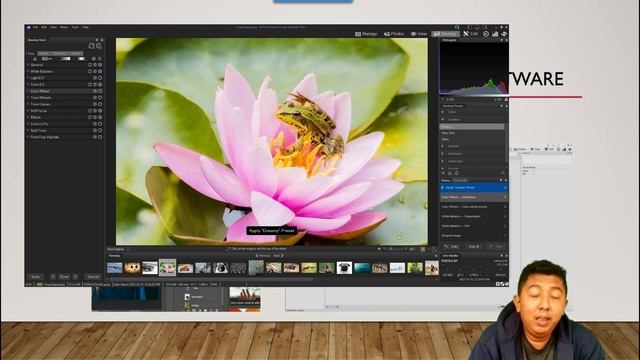Click the brush icon on Effects row

point(90,117)
